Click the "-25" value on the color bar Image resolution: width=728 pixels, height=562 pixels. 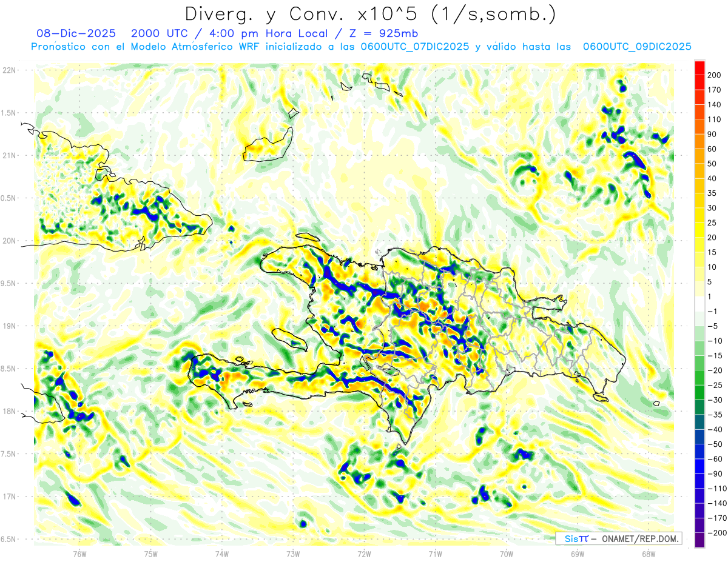tap(715, 385)
